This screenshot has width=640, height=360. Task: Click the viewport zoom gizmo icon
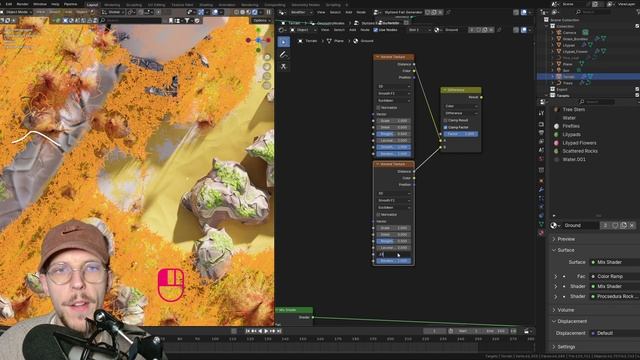tap(267, 57)
